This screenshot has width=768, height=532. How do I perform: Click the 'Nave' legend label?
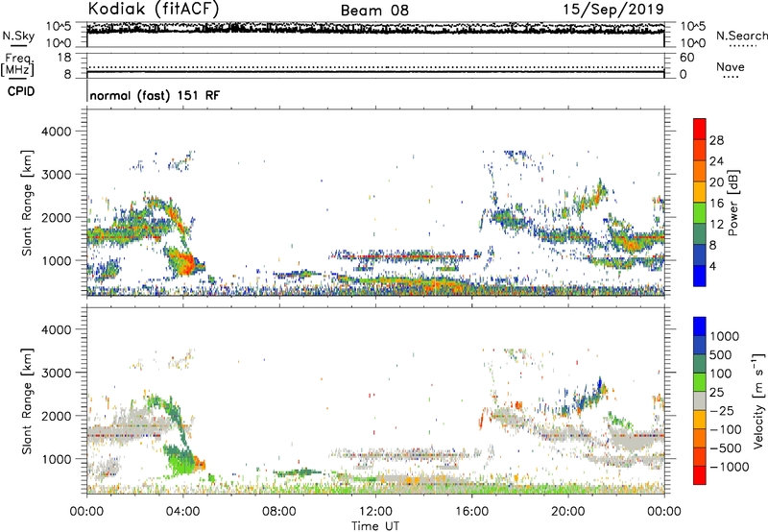[731, 66]
